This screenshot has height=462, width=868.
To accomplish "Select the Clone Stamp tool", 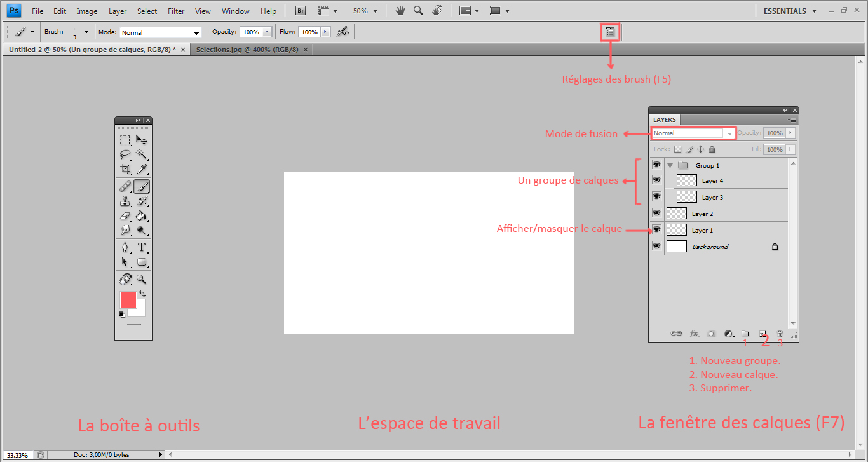I will [x=125, y=201].
